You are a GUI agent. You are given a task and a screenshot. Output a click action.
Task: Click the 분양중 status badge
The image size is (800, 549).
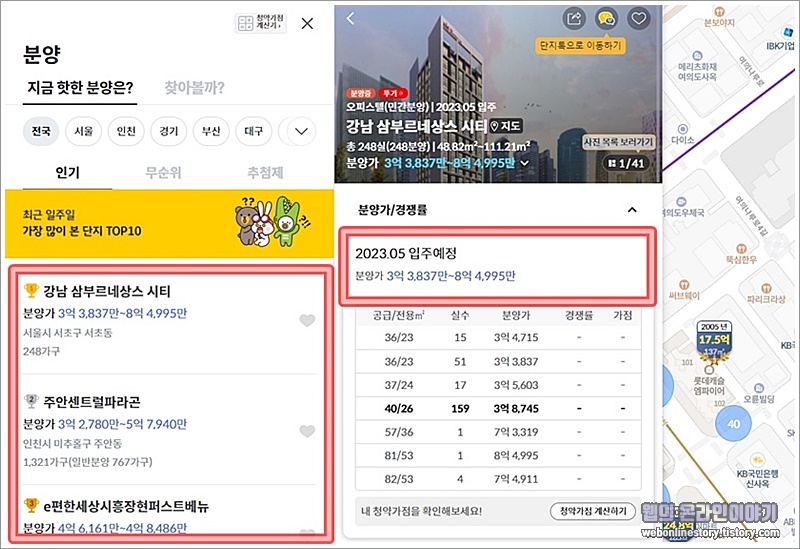361,93
